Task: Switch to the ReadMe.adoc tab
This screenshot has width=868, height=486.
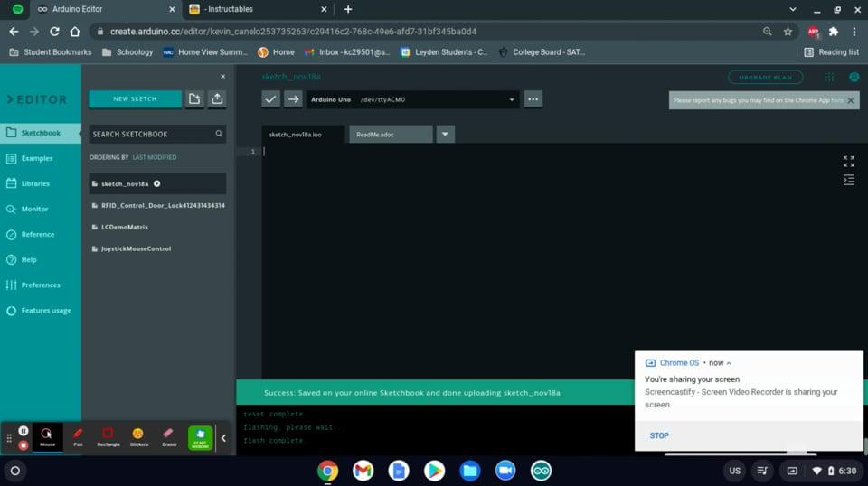Action: (391, 135)
